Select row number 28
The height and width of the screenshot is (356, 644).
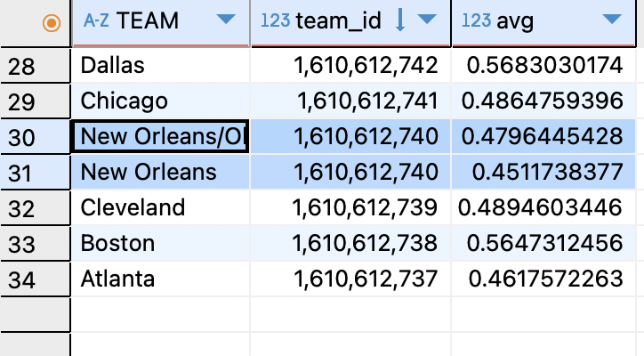tap(36, 66)
